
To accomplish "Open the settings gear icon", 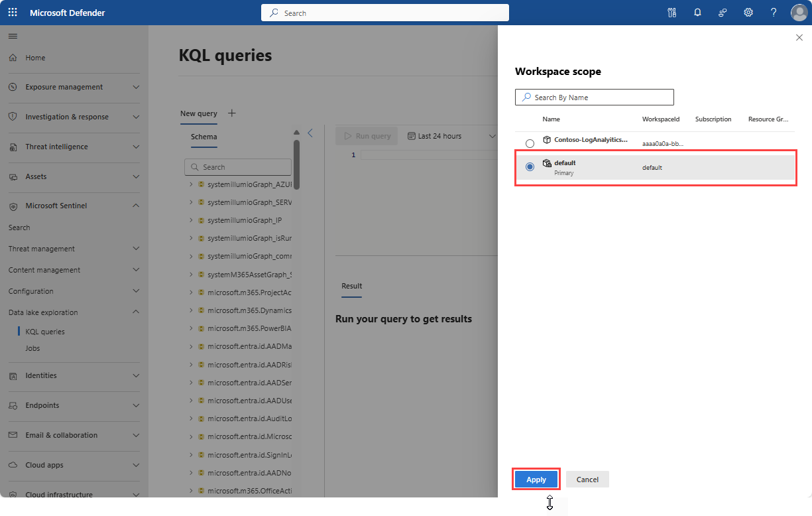I will [x=748, y=13].
